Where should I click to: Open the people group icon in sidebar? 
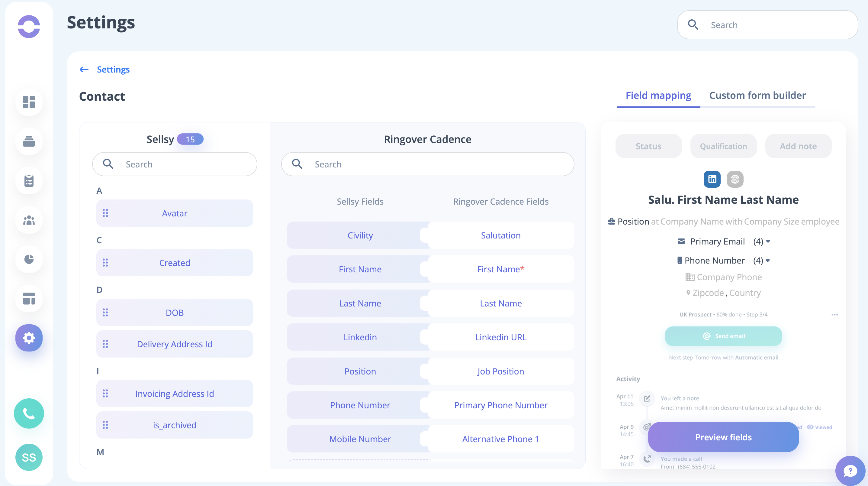click(29, 220)
